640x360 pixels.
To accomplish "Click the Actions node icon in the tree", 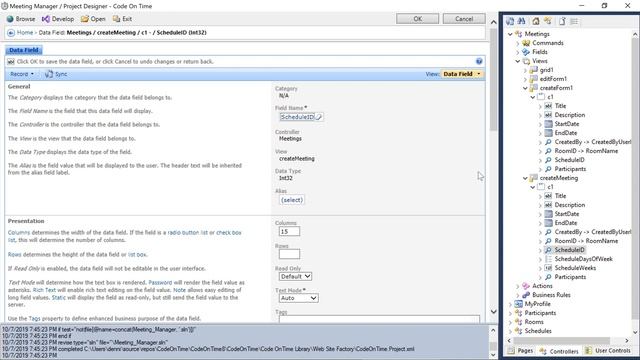I will pyautogui.click(x=526, y=286).
